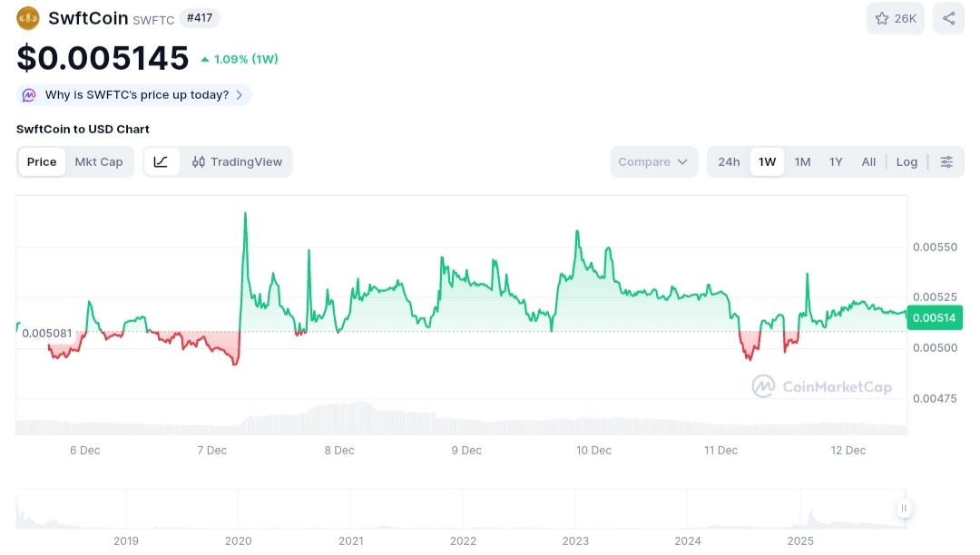This screenshot has width=980, height=555.
Task: Click 2023 on the overview timeline
Action: tap(575, 540)
